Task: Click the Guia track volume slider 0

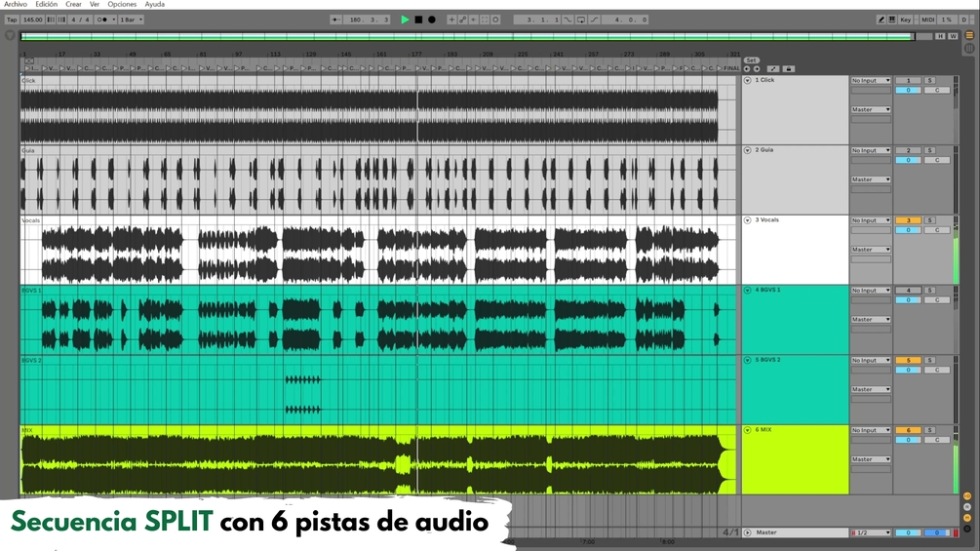Action: pyautogui.click(x=908, y=161)
